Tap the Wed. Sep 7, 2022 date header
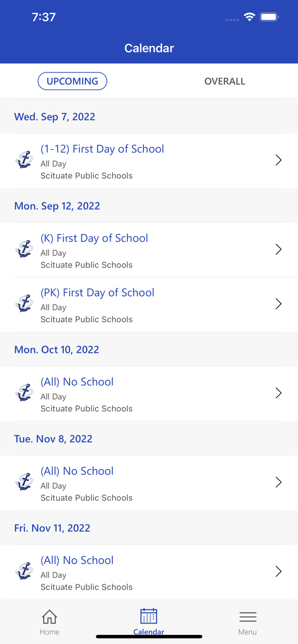The height and width of the screenshot is (644, 298). click(x=55, y=116)
